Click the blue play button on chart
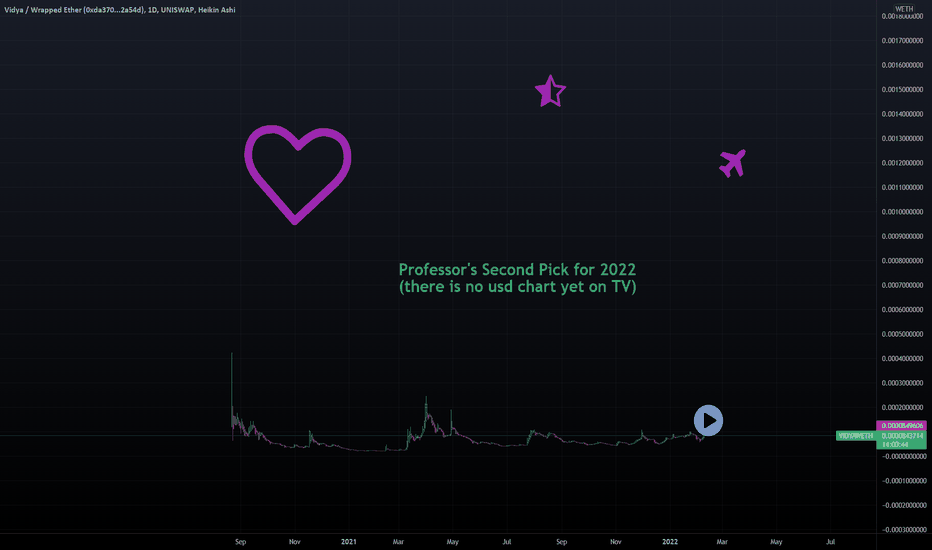 point(709,420)
